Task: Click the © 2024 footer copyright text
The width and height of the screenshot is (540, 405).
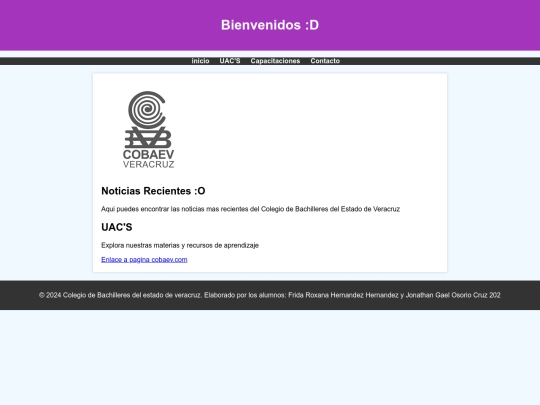Action: coord(270,295)
